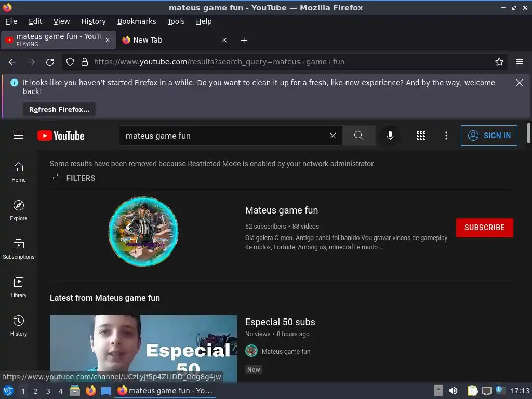
Task: Open the Help menu
Action: [x=204, y=21]
